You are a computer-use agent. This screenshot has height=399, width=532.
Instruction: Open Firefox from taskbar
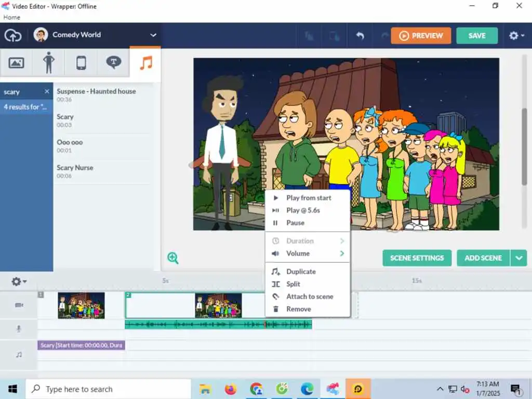click(231, 389)
